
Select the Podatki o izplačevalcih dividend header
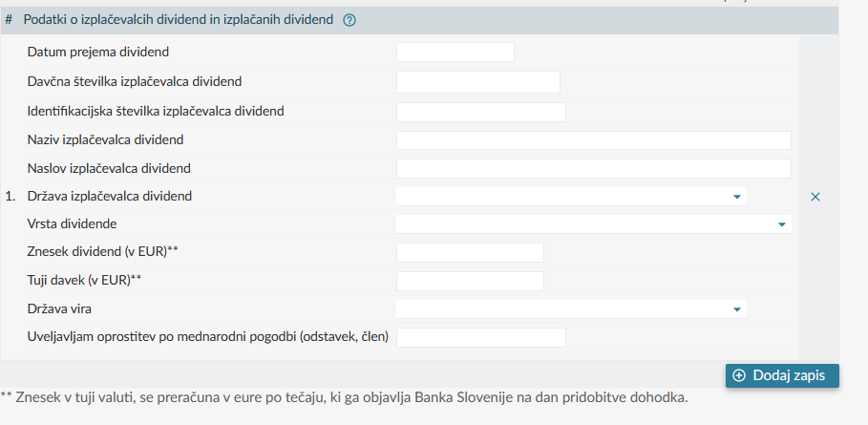179,20
